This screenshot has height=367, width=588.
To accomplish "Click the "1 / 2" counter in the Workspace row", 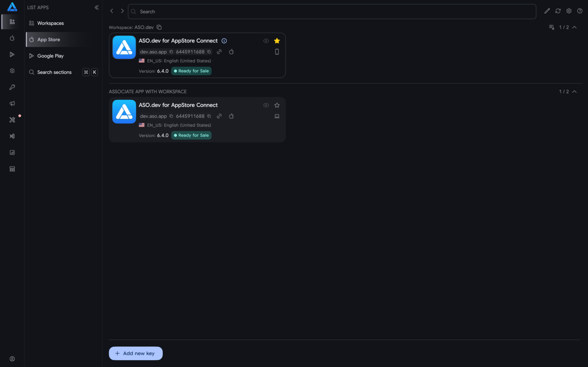I will coord(564,27).
